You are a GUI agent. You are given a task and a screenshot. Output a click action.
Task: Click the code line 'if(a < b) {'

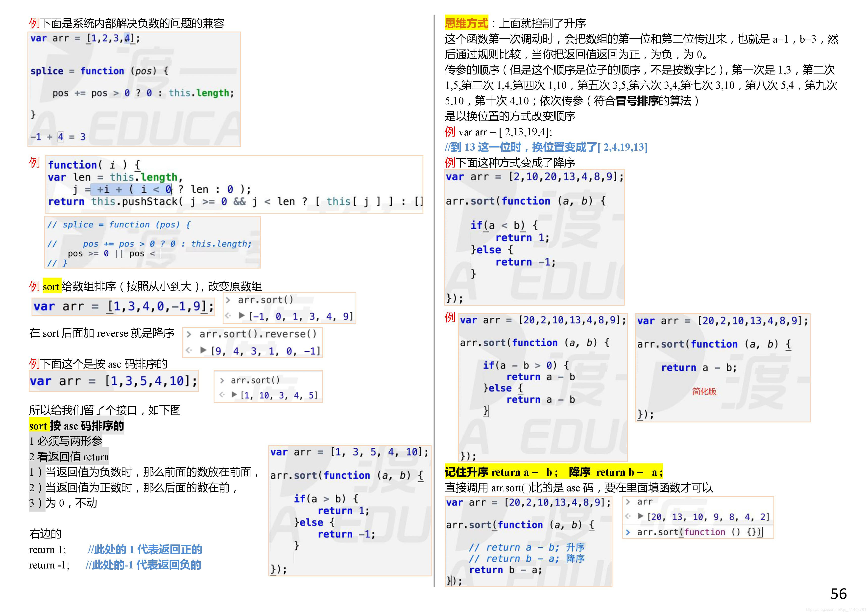pos(504,226)
